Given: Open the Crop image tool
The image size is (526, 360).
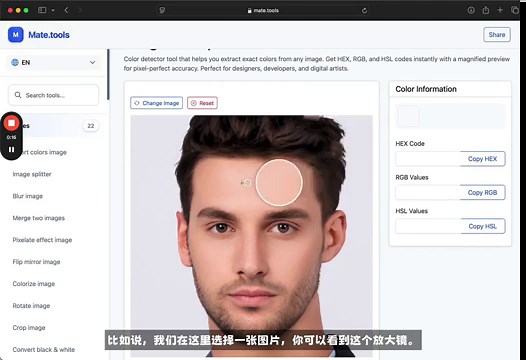Looking at the screenshot, I should click(29, 328).
